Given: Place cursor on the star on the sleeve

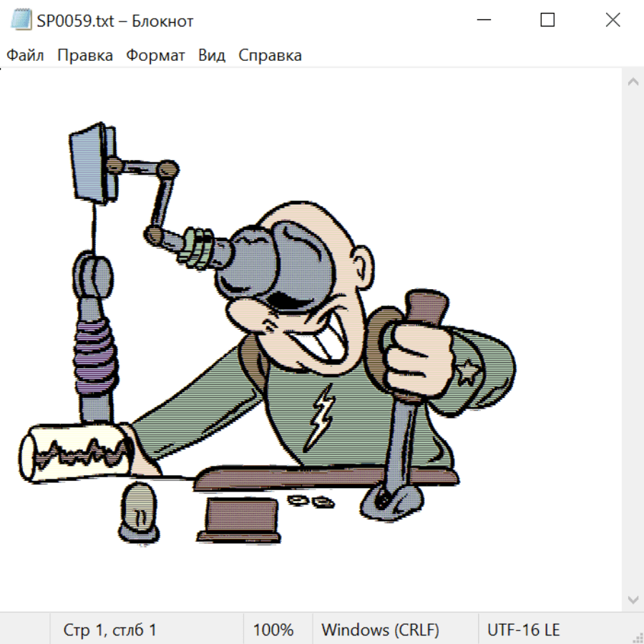Looking at the screenshot, I should [468, 372].
